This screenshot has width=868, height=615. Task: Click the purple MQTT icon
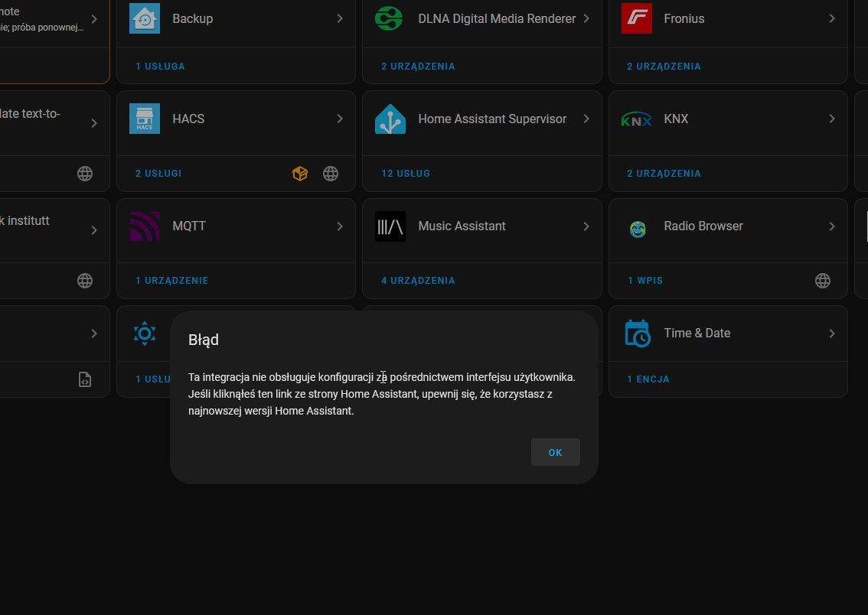click(x=145, y=226)
